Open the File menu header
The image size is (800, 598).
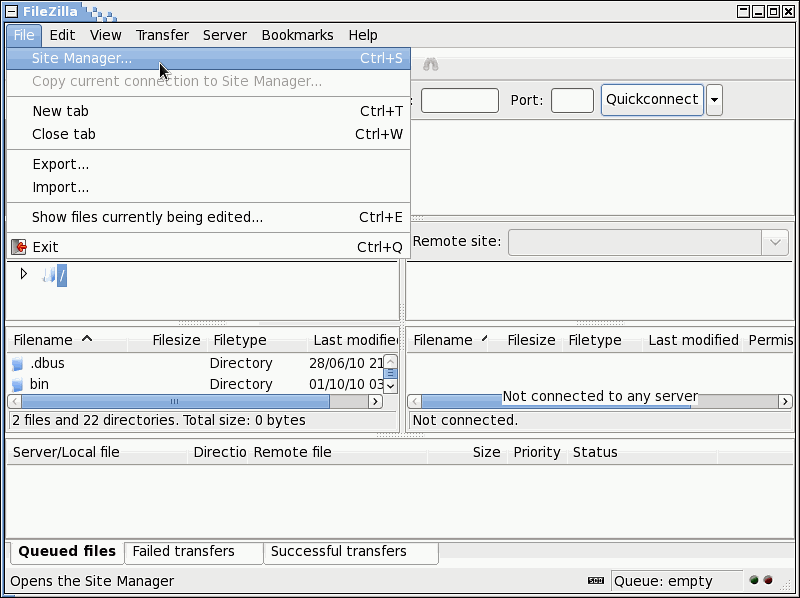pyautogui.click(x=24, y=35)
